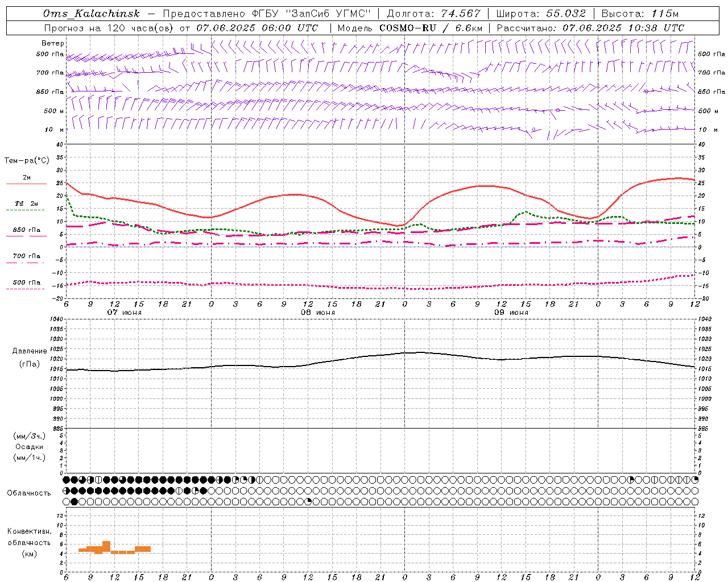Image resolution: width=728 pixels, height=582 pixels.
Task: Click the 'Высота: 115м' elevation text
Action: (640, 14)
